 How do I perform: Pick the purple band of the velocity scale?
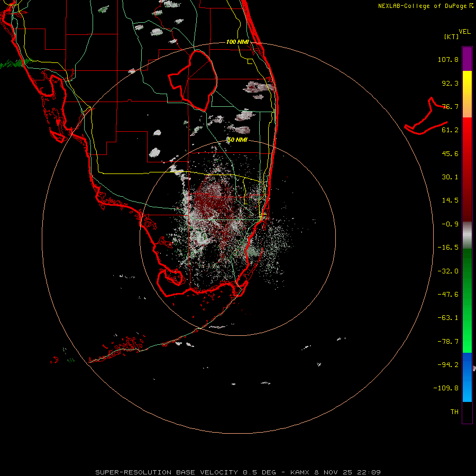467,59
